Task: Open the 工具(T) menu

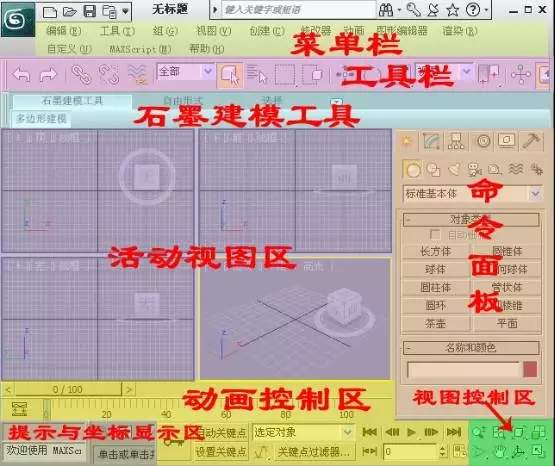Action: [x=118, y=31]
